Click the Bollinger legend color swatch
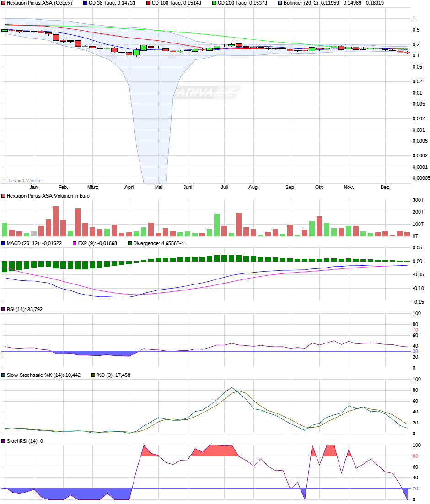Screen dimensions: 430x504 pos(280,3)
